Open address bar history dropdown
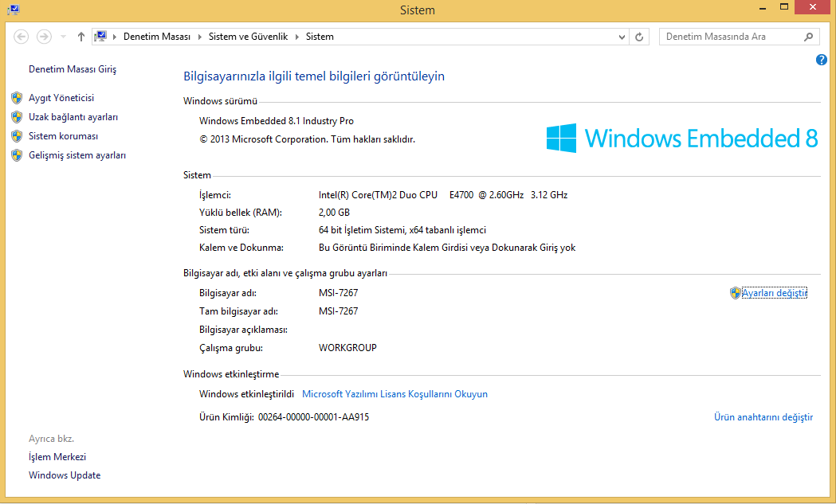The height and width of the screenshot is (504, 836). [x=622, y=37]
